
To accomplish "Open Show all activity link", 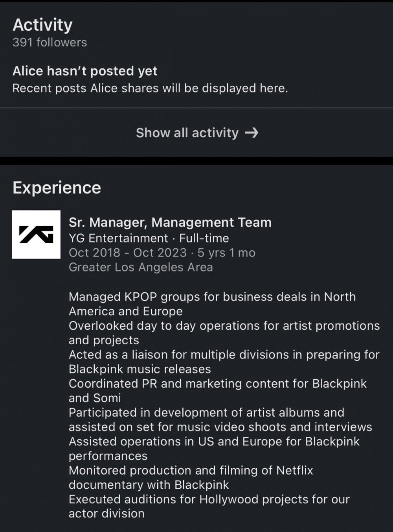I will [187, 133].
